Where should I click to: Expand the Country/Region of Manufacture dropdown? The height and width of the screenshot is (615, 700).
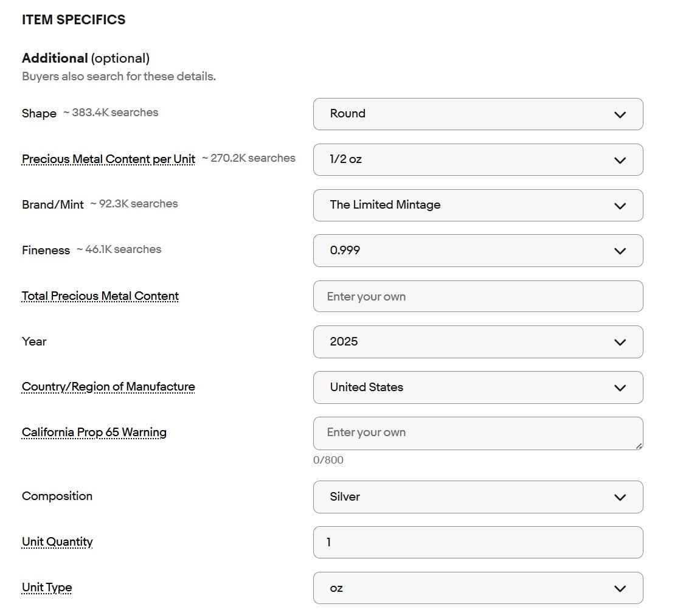pyautogui.click(x=477, y=387)
